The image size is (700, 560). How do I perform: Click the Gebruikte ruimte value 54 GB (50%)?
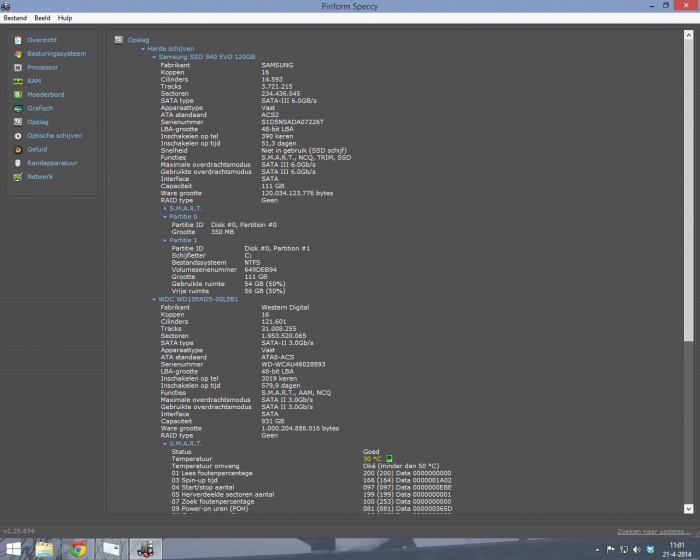point(265,284)
